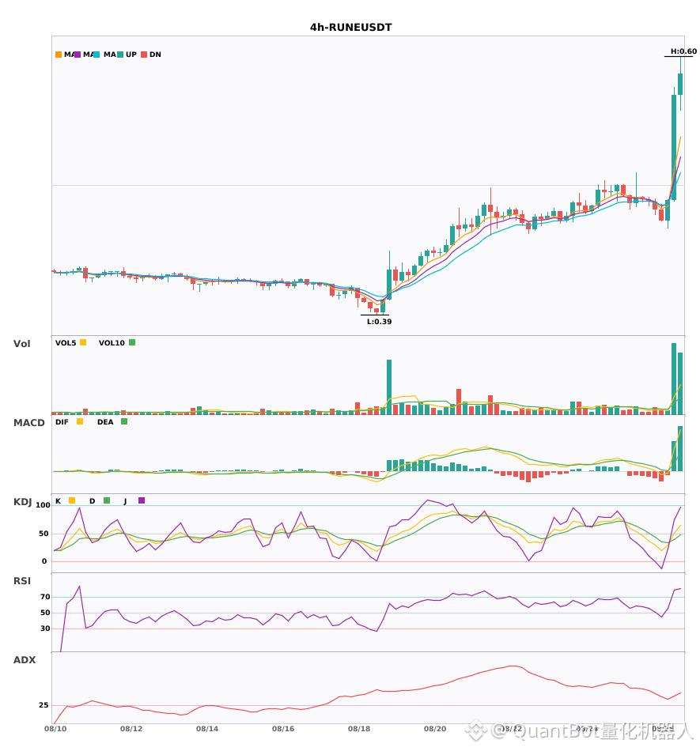700x751 pixels.
Task: Click the KDJ 50 axis value
Action: click(x=44, y=534)
